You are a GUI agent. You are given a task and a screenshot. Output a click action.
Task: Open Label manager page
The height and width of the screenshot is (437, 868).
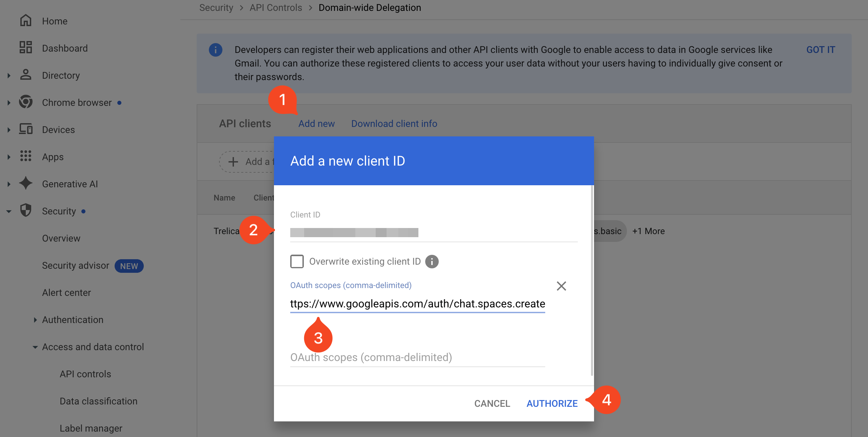pos(91,428)
